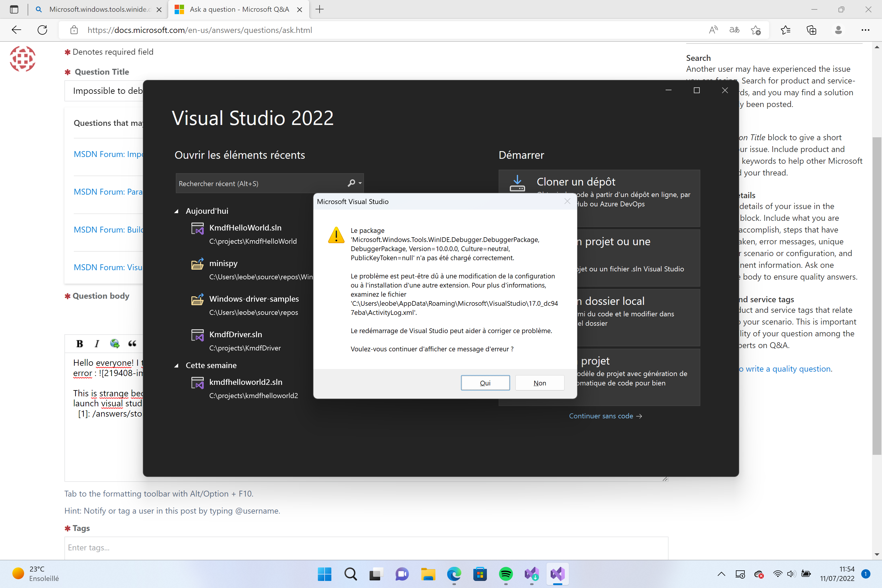Launch Spotify from the taskbar
The height and width of the screenshot is (588, 882).
click(x=505, y=574)
